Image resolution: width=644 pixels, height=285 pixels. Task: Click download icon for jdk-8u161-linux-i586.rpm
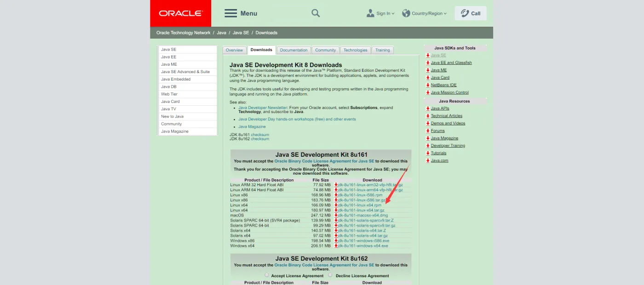tap(336, 195)
